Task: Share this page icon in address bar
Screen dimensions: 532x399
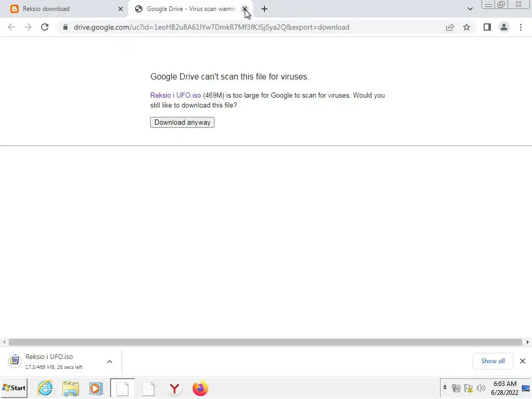Action: click(450, 27)
